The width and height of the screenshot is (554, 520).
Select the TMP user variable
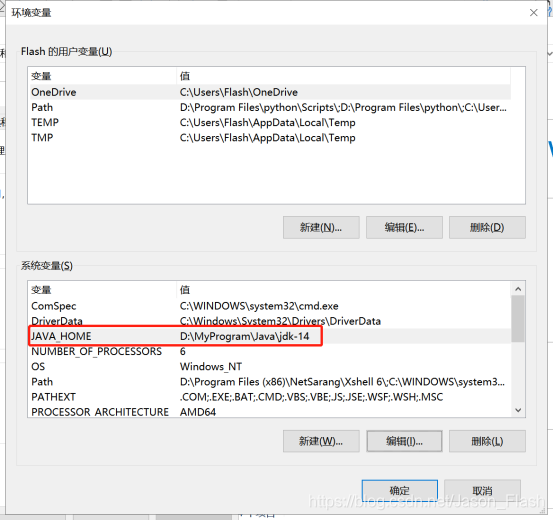click(269, 138)
